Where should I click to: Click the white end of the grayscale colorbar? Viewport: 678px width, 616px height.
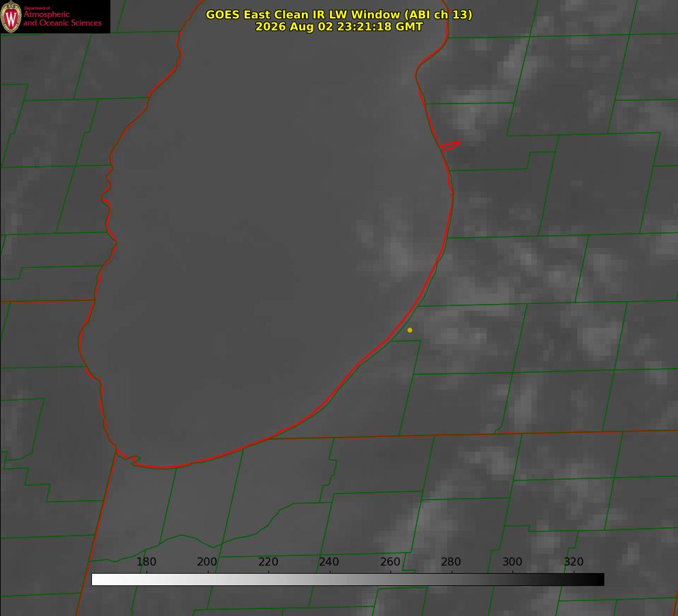point(102,580)
